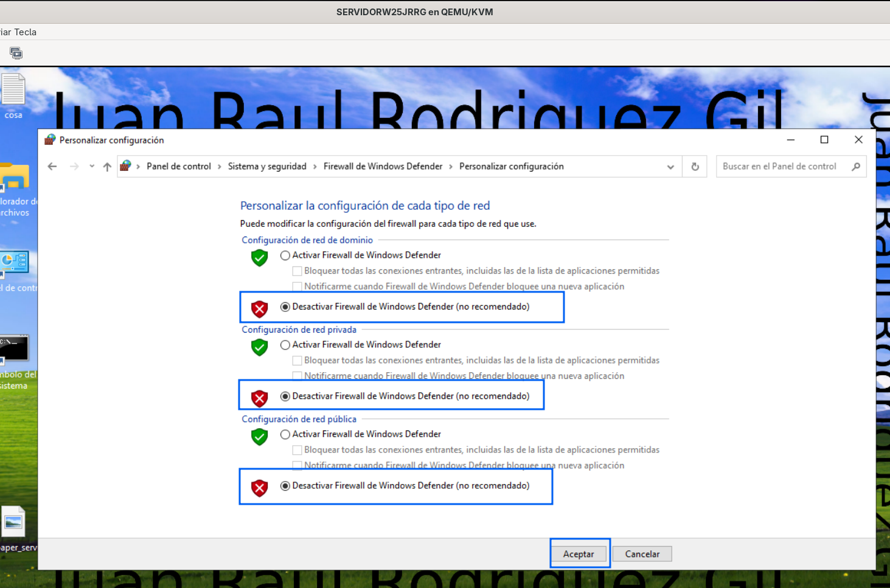Click the QEMU viewer fullscreen toolbar icon
Image resolution: width=890 pixels, height=588 pixels.
[x=16, y=54]
